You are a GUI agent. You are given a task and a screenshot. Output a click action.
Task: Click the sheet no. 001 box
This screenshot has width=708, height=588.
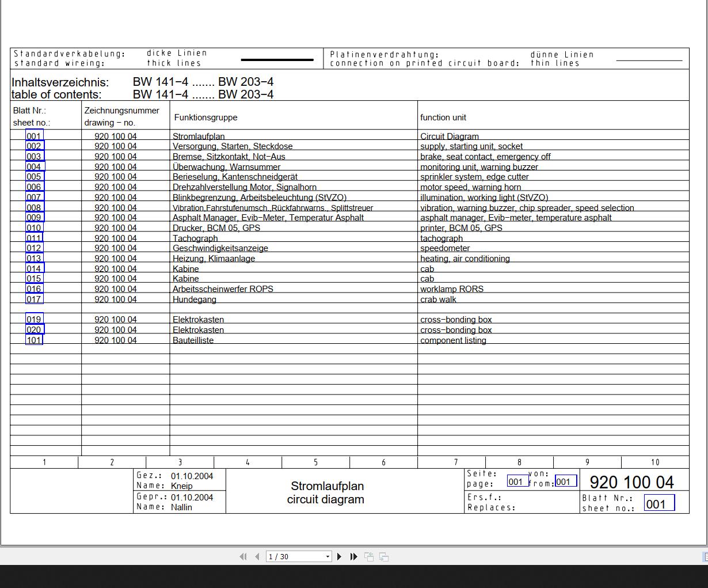(659, 503)
